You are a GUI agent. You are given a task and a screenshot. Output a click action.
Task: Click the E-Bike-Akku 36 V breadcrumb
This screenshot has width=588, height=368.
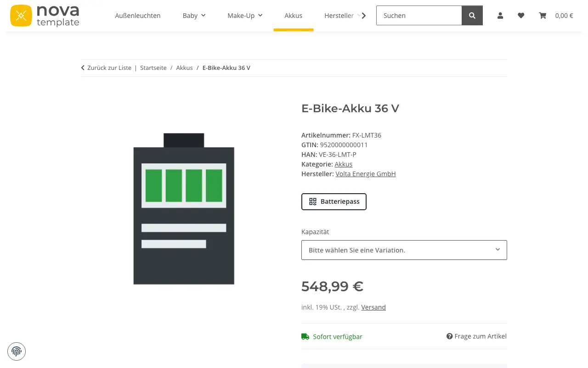(226, 68)
